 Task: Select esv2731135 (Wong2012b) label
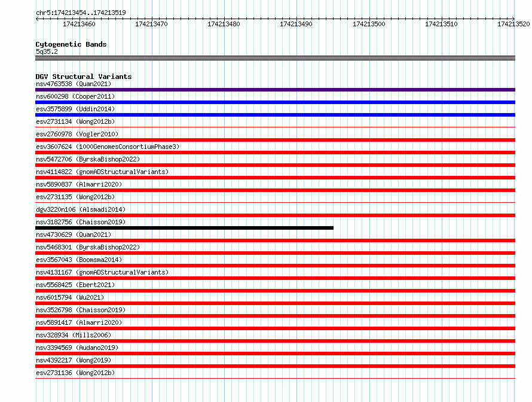coord(75,197)
